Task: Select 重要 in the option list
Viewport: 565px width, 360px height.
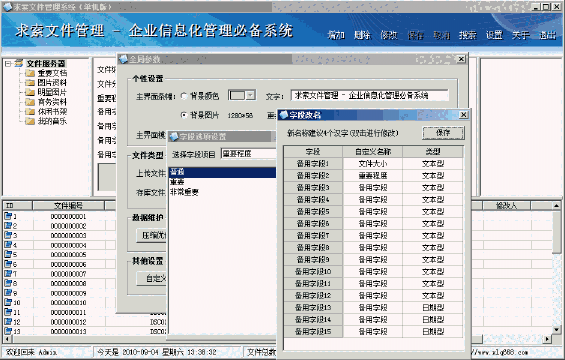Action: tap(222, 182)
